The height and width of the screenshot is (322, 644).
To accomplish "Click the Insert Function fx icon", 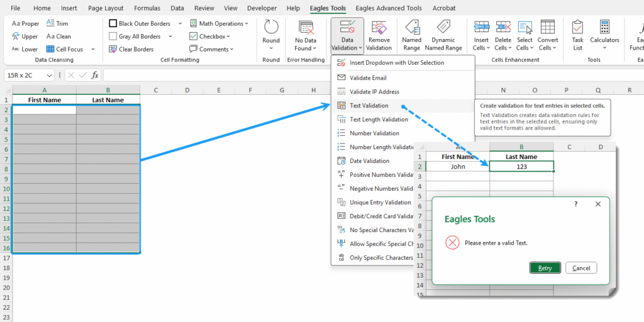I will [95, 75].
